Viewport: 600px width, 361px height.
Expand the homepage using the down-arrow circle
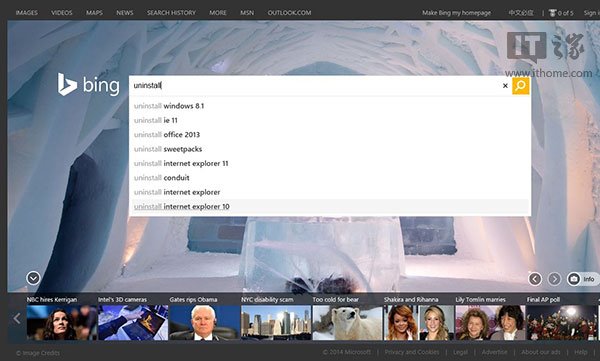[33, 278]
